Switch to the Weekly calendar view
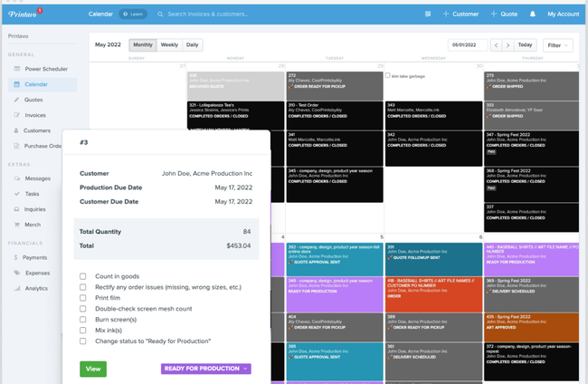Viewport: 588px width, 384px height. pyautogui.click(x=169, y=44)
